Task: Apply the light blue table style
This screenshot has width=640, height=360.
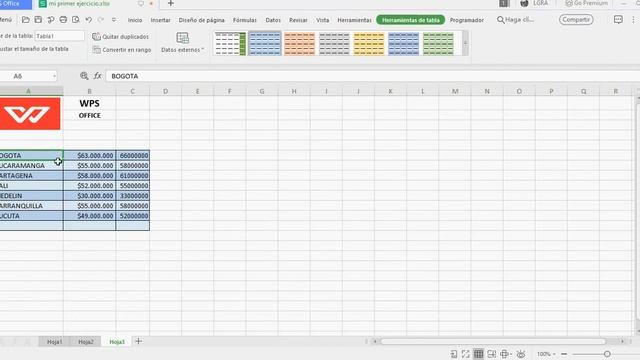Action: tap(265, 44)
